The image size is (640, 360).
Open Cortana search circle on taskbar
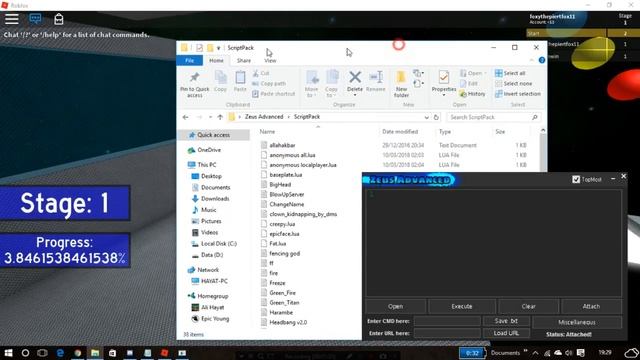point(25,353)
